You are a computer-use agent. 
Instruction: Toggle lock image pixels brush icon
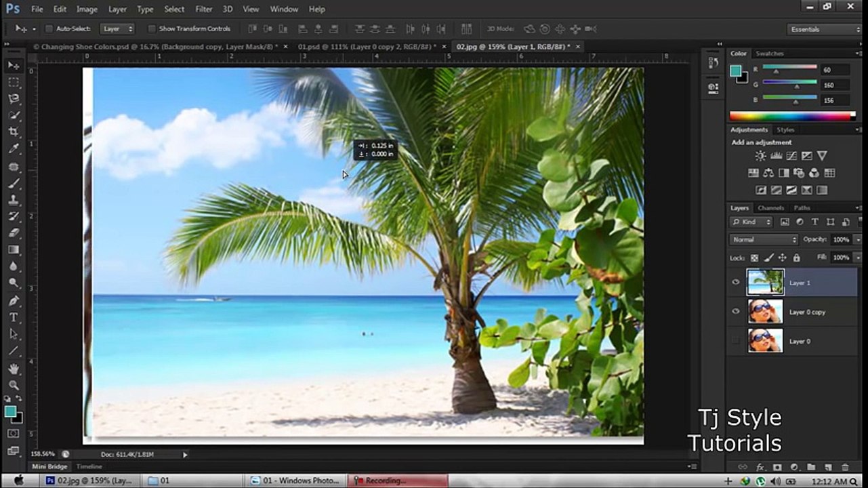(768, 258)
